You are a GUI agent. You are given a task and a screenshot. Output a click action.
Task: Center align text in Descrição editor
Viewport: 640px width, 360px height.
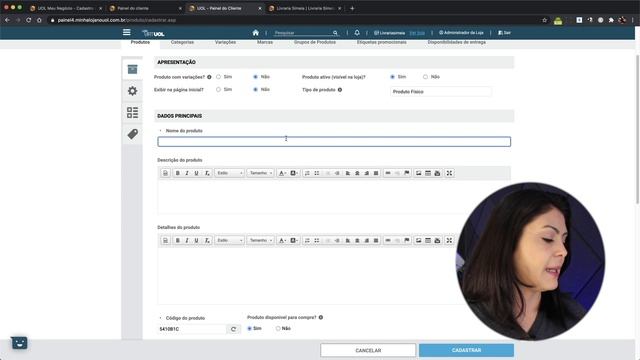pos(357,173)
